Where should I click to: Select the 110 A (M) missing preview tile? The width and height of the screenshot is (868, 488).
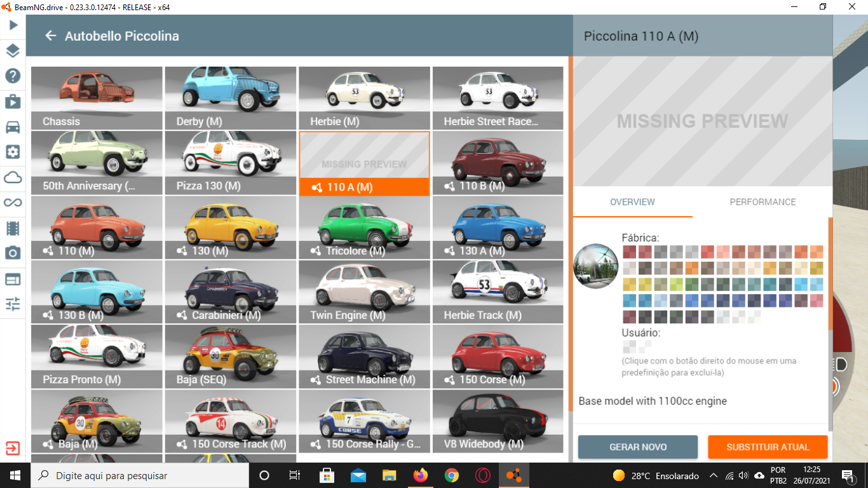coord(364,163)
